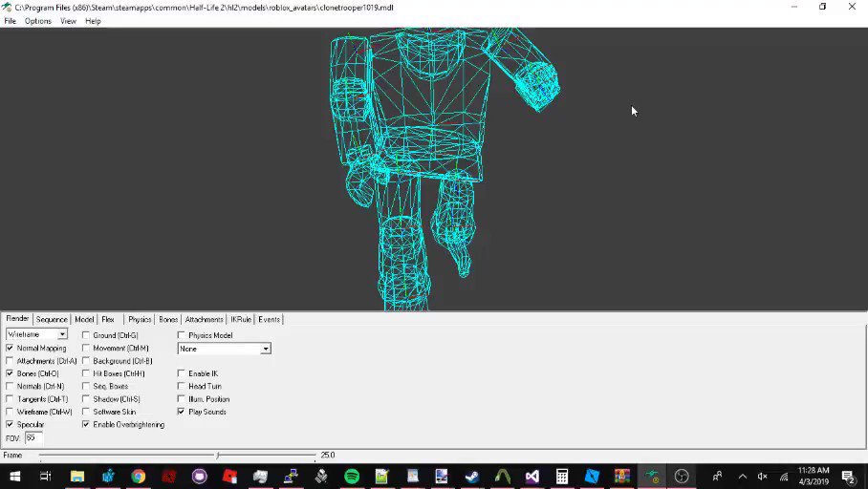Viewport: 868px width, 489px height.
Task: Select the Render tab
Action: click(x=17, y=319)
